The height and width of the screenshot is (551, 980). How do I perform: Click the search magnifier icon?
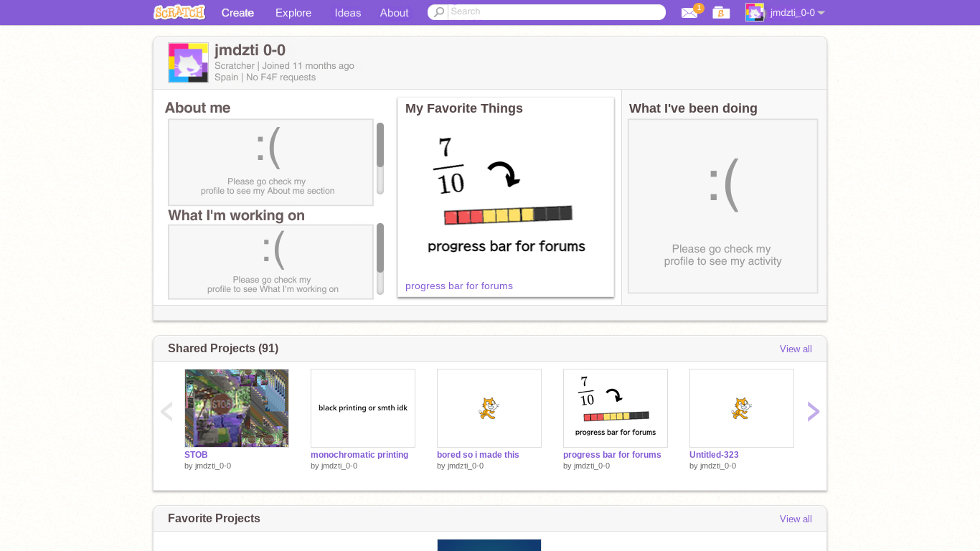click(439, 12)
